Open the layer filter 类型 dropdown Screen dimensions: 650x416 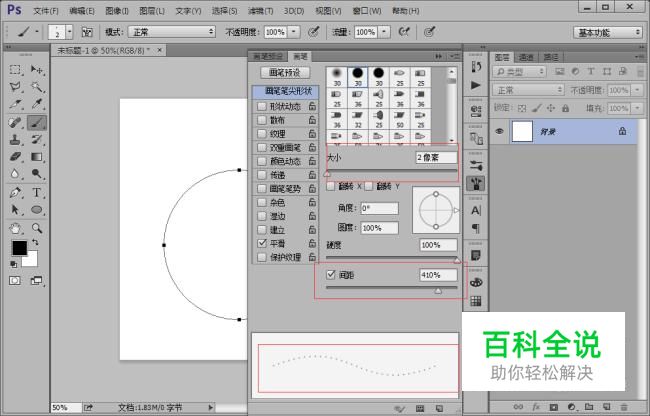(519, 72)
